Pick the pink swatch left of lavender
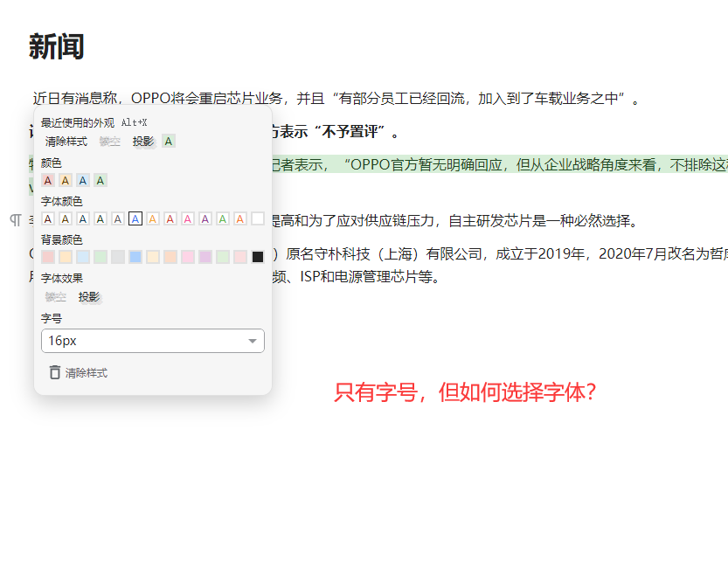 pos(188,257)
